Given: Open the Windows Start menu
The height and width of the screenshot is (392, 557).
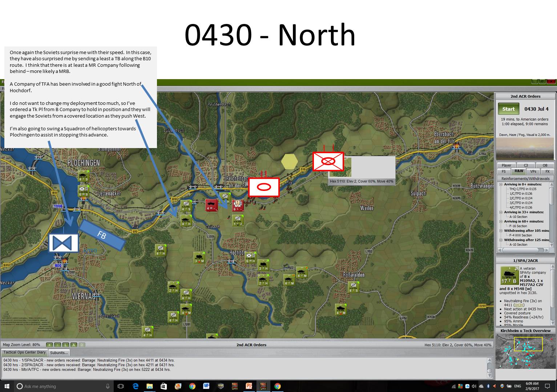Looking at the screenshot, I should (x=7, y=386).
